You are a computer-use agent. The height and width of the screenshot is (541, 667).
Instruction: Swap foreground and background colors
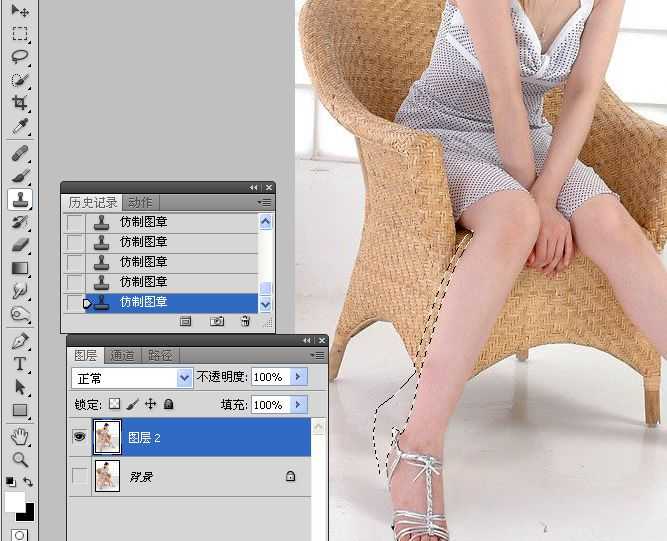28,481
